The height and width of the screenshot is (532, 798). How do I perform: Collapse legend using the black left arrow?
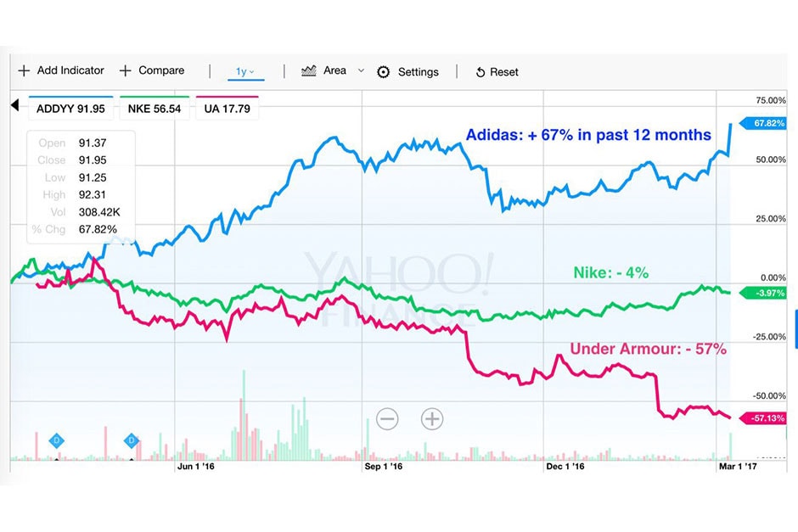14,106
